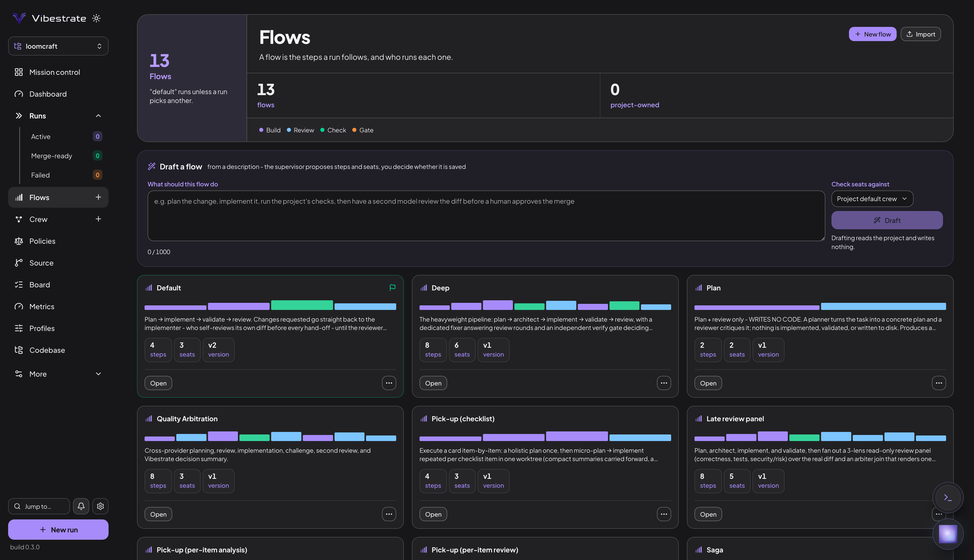Open the terminal floating button
Viewport: 974px width, 560px height.
[x=948, y=498]
